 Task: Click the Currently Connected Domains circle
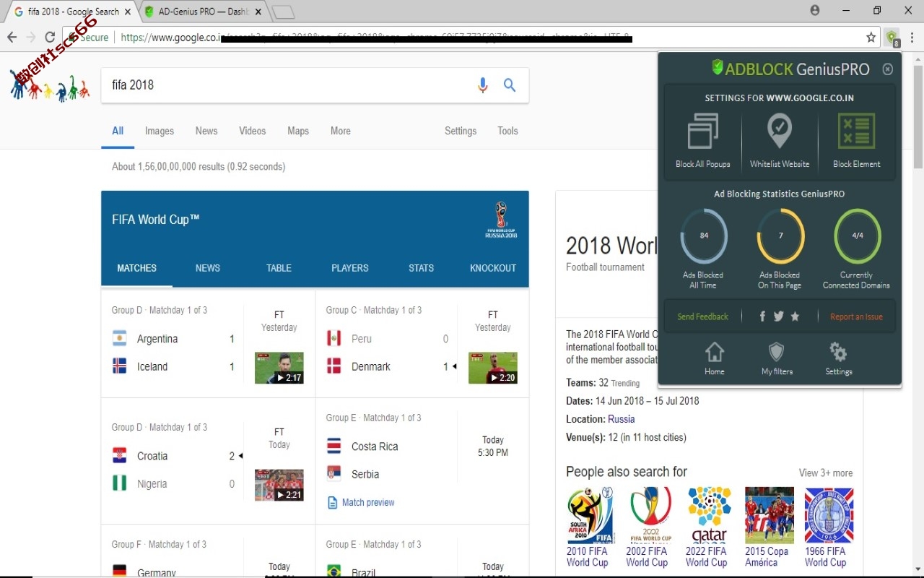pos(858,236)
